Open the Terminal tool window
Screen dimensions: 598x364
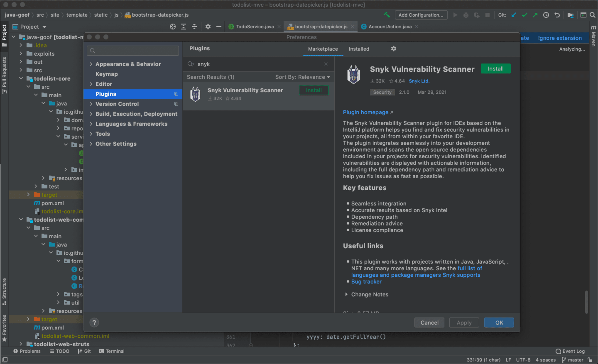pos(112,351)
